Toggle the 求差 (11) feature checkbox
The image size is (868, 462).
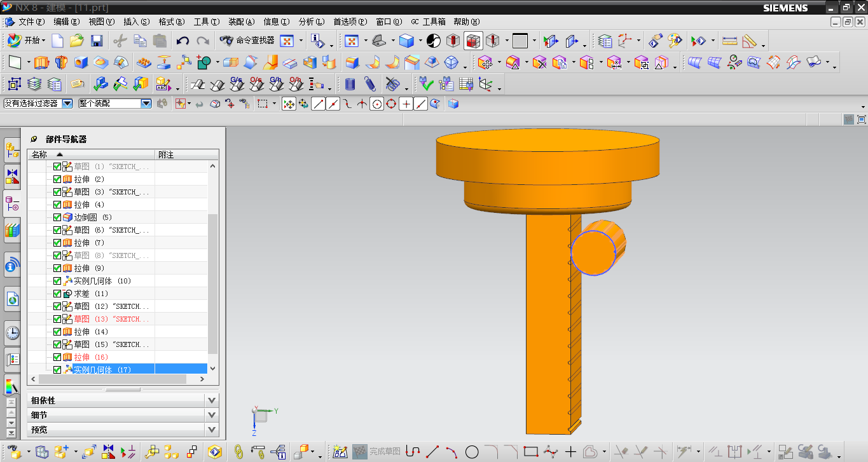[x=57, y=294]
